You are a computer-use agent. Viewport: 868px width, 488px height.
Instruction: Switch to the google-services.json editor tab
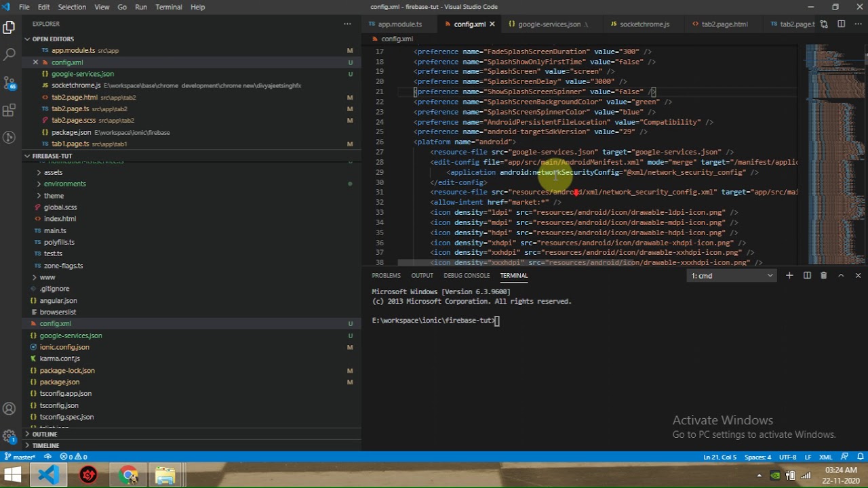(549, 24)
